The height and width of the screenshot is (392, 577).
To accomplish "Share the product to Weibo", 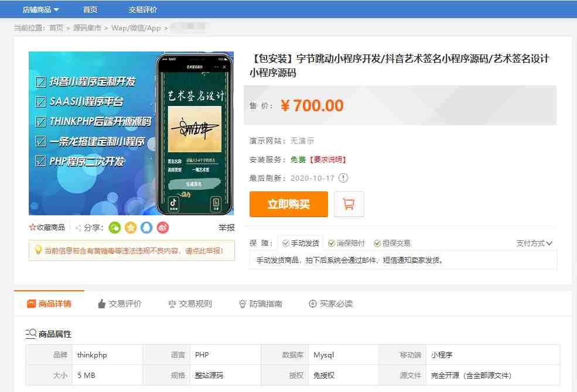I will [x=163, y=228].
